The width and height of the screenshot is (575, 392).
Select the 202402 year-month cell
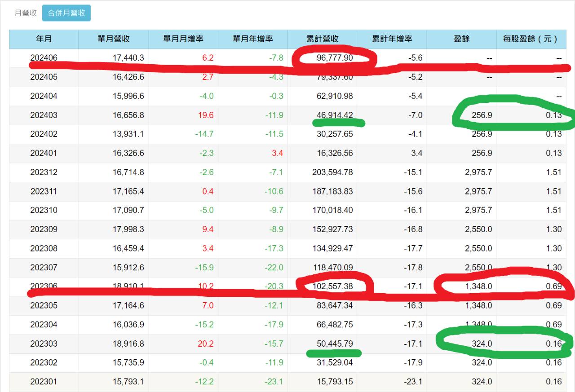click(44, 134)
